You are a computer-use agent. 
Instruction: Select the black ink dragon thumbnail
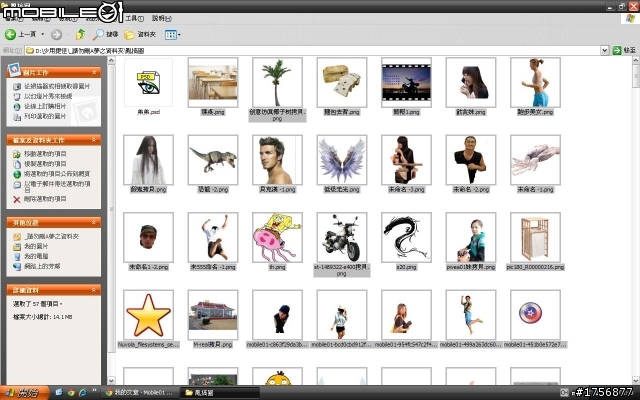[406, 238]
